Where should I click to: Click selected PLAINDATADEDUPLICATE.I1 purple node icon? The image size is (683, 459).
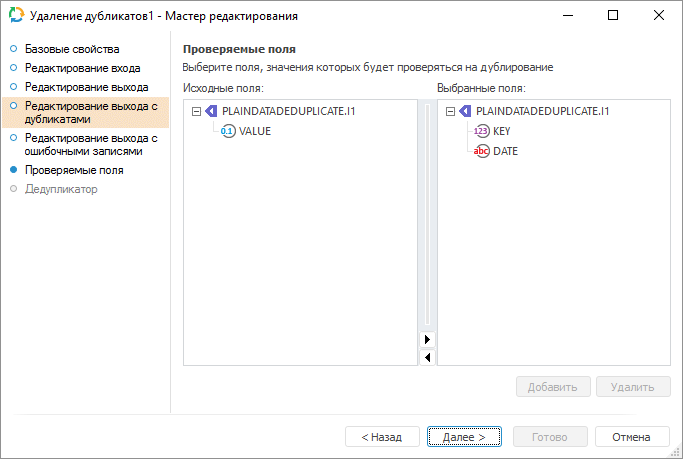(x=465, y=111)
